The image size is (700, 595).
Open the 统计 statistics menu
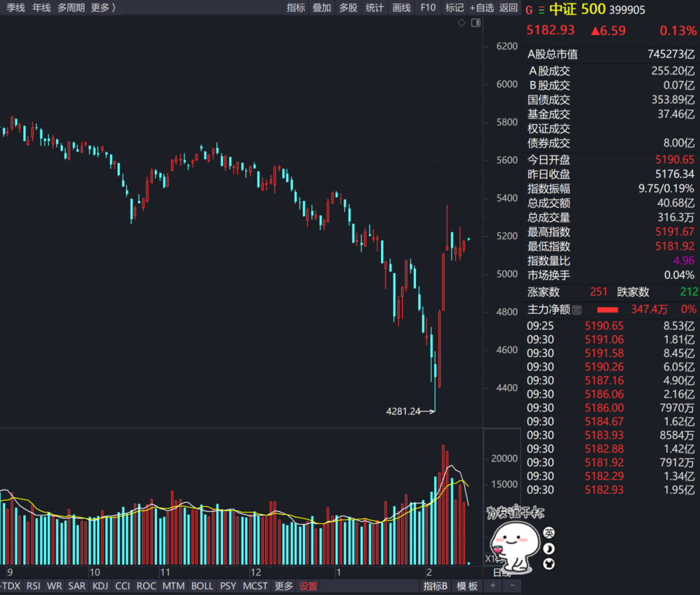click(x=375, y=8)
